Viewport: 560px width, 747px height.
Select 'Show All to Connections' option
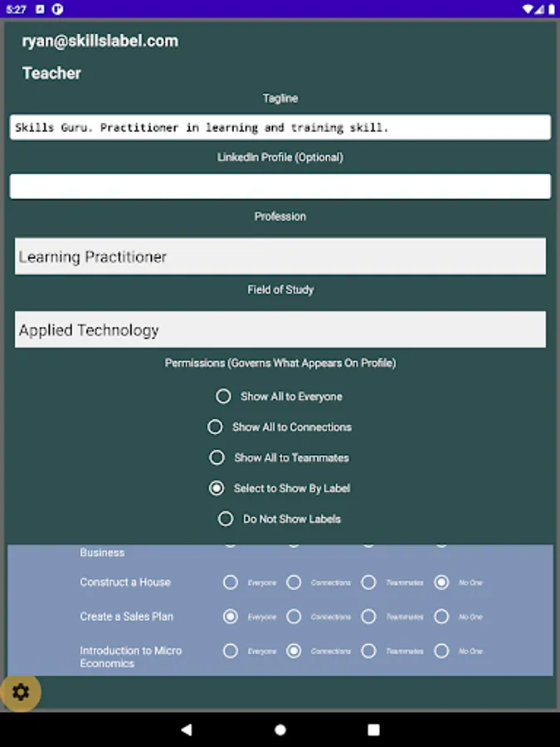215,427
